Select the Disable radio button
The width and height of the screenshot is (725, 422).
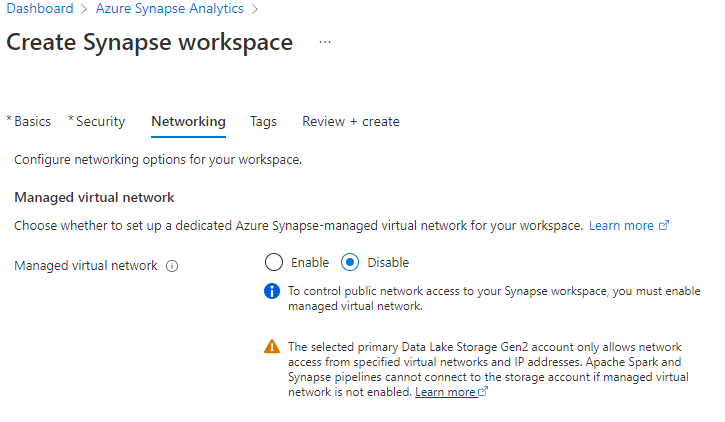coord(350,262)
